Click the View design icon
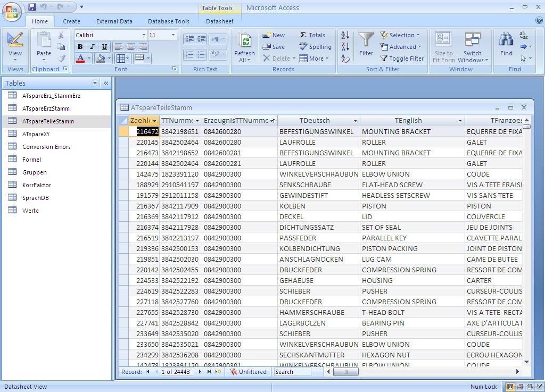Screen dimensions: 545x392 (x=15, y=39)
